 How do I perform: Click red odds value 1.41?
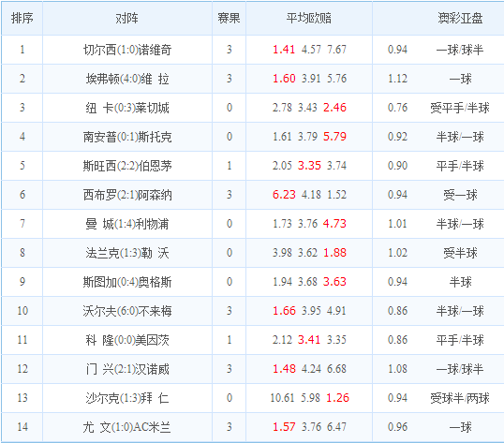(x=284, y=50)
